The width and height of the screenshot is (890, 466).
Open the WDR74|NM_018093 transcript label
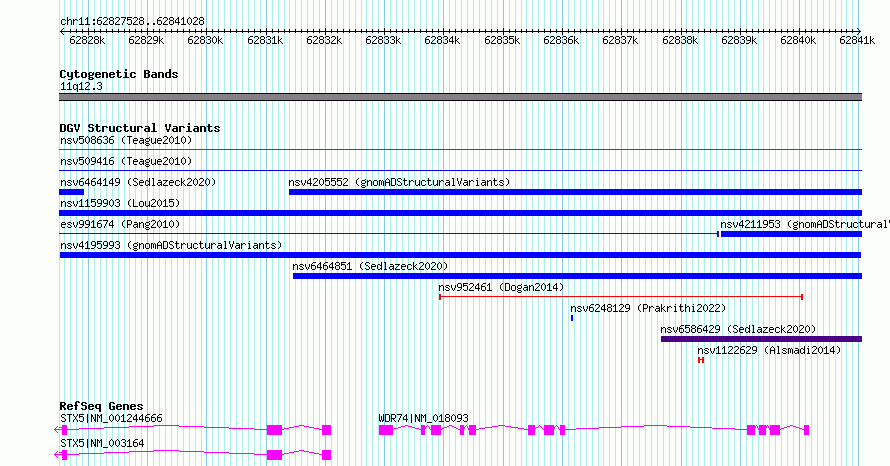[423, 418]
